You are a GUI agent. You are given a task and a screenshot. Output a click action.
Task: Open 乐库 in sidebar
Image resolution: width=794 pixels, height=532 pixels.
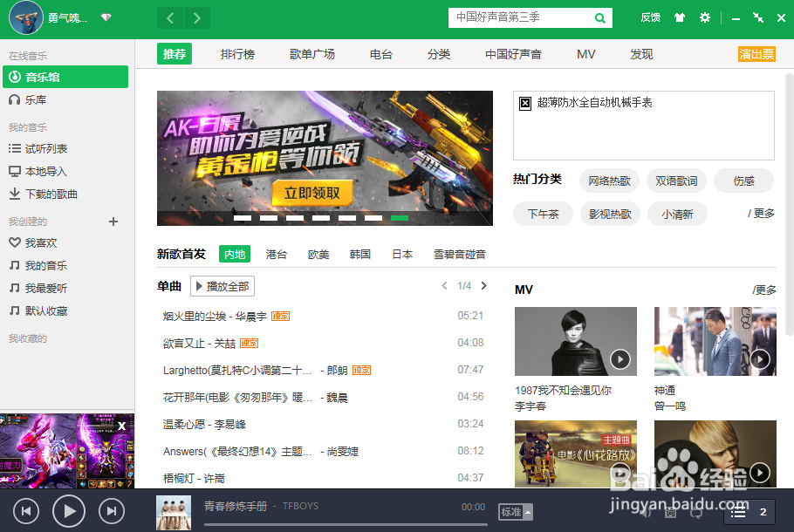pos(36,100)
